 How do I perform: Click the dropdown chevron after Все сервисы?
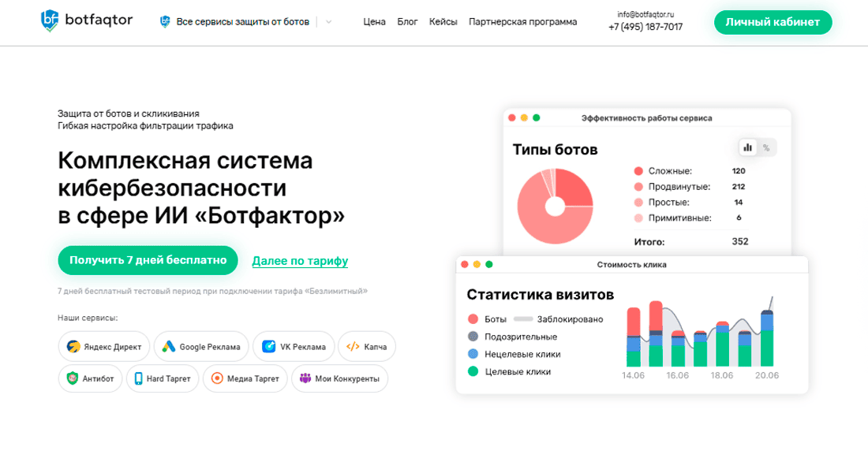(329, 22)
